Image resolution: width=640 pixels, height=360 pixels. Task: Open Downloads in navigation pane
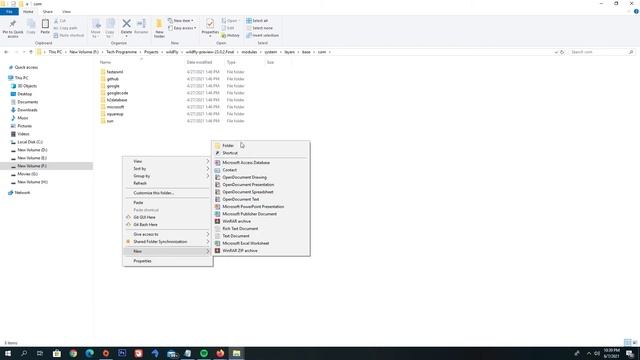click(27, 110)
